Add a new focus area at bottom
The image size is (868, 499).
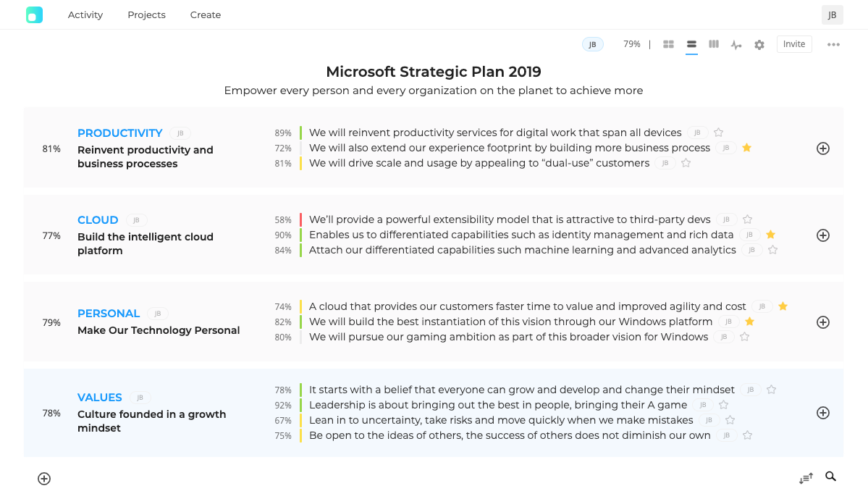point(44,479)
